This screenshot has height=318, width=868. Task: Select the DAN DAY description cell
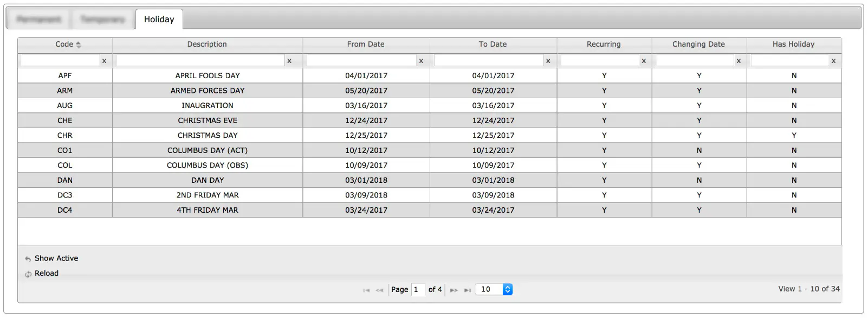coord(208,180)
